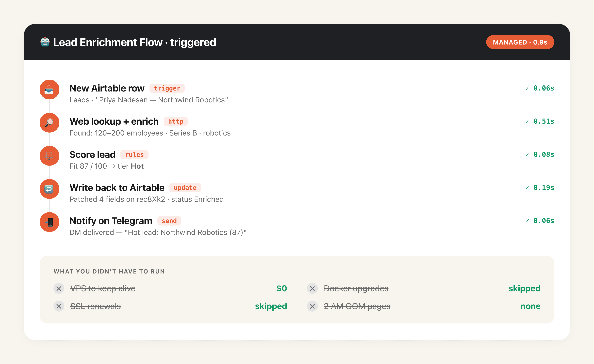This screenshot has height=364, width=594.
Task: Click the update tag
Action: (x=185, y=188)
